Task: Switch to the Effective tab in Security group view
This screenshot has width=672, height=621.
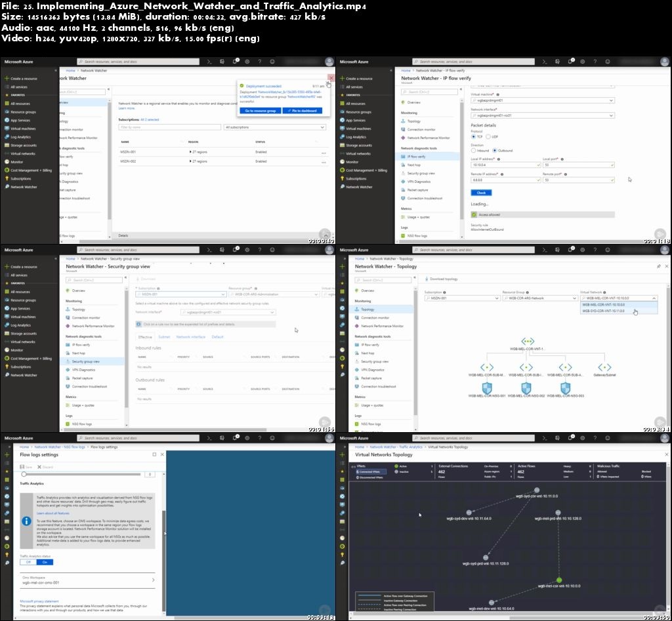Action: click(145, 337)
